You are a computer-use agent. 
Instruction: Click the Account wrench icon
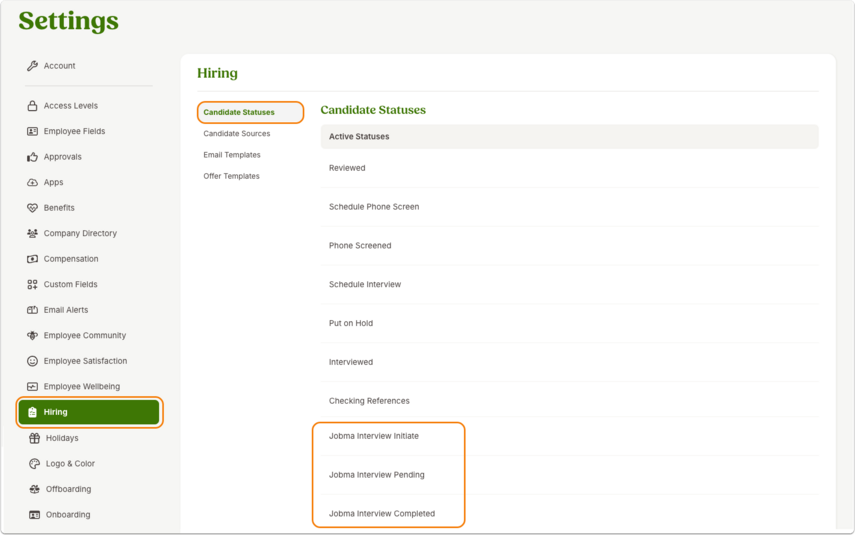tap(32, 66)
